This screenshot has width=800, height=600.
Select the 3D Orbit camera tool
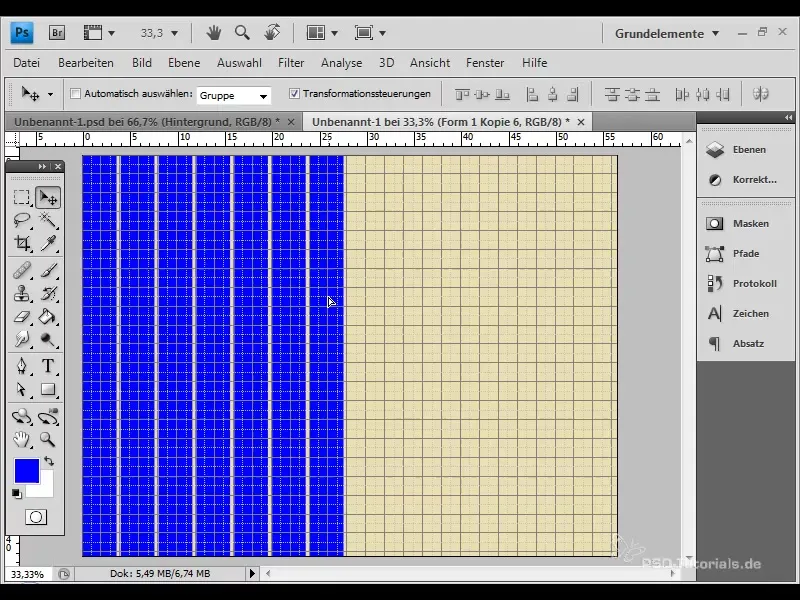coord(48,417)
